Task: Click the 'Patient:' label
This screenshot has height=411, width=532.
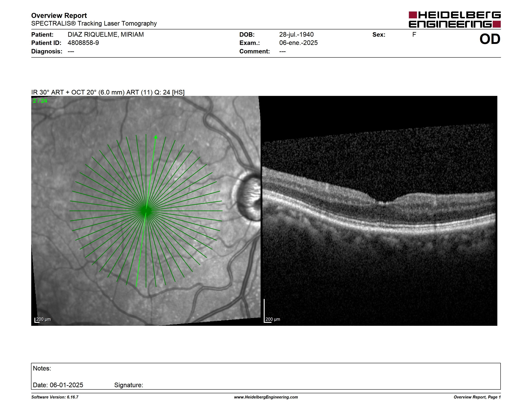Action: click(42, 35)
